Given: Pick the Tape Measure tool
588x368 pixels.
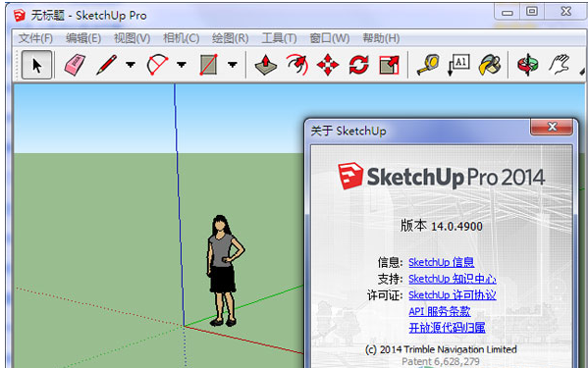Looking at the screenshot, I should coord(428,65).
